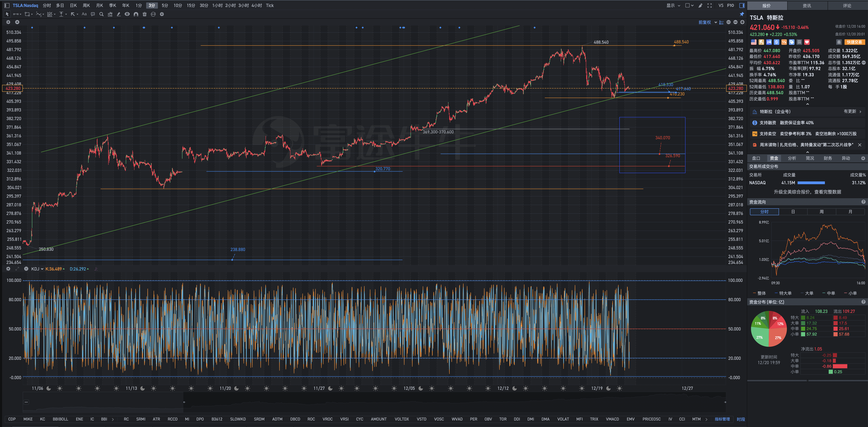Open F10 company info
868x427 pixels.
[x=730, y=5]
